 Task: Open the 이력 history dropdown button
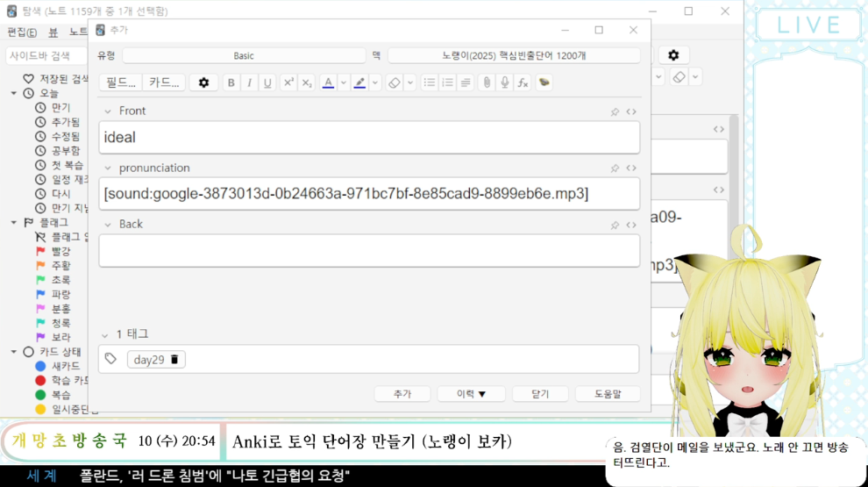471,394
